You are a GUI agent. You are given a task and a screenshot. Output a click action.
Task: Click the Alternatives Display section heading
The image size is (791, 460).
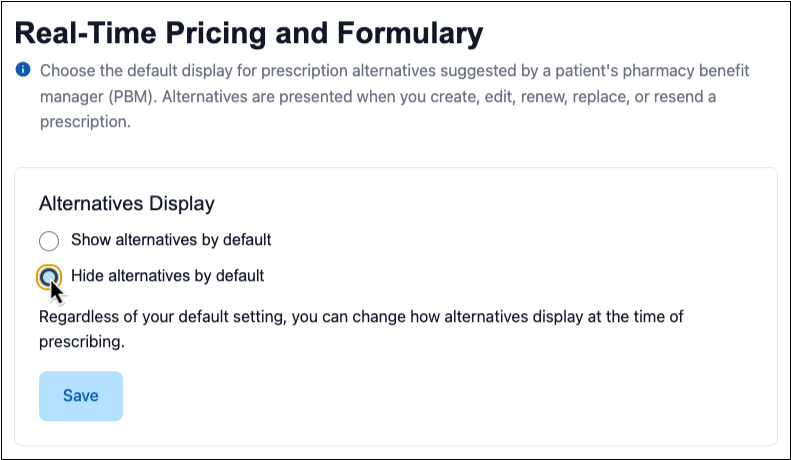127,203
